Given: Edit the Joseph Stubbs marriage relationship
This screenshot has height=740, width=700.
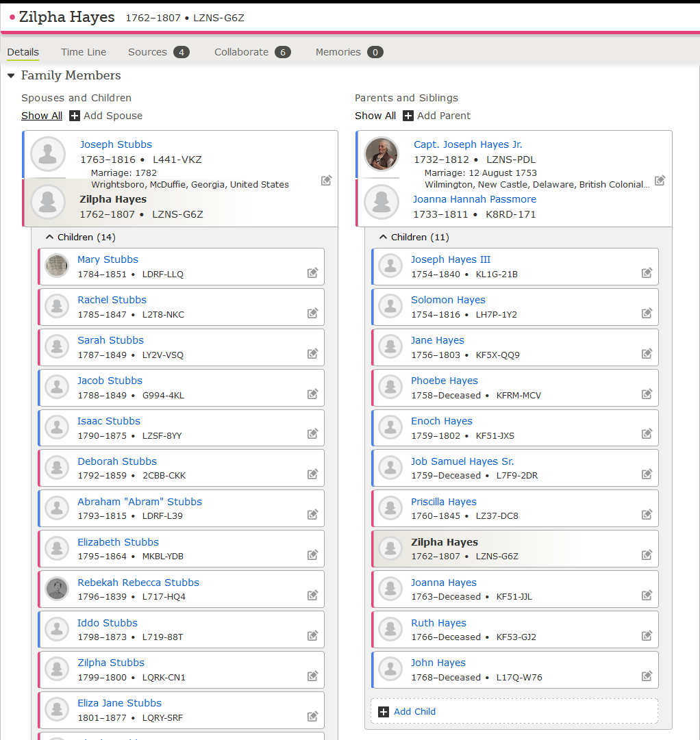Looking at the screenshot, I should click(x=327, y=181).
